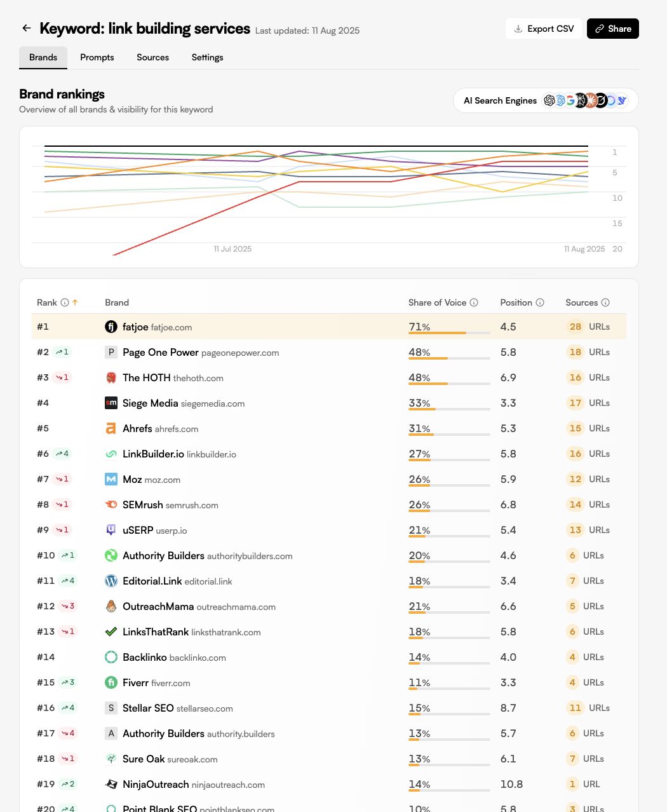
Task: Click the Position column info icon
Action: 540,302
